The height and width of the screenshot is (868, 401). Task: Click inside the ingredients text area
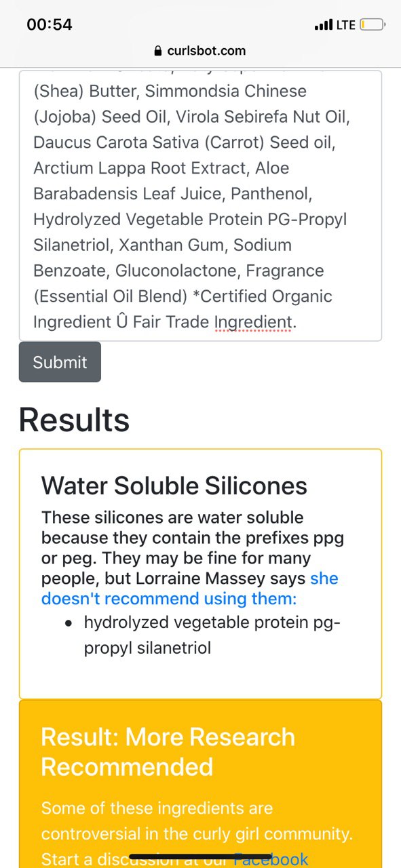(x=200, y=205)
